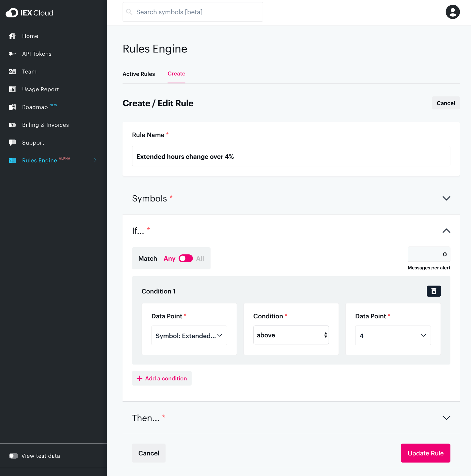Open the user account avatar menu
This screenshot has height=476, width=471.
(453, 12)
